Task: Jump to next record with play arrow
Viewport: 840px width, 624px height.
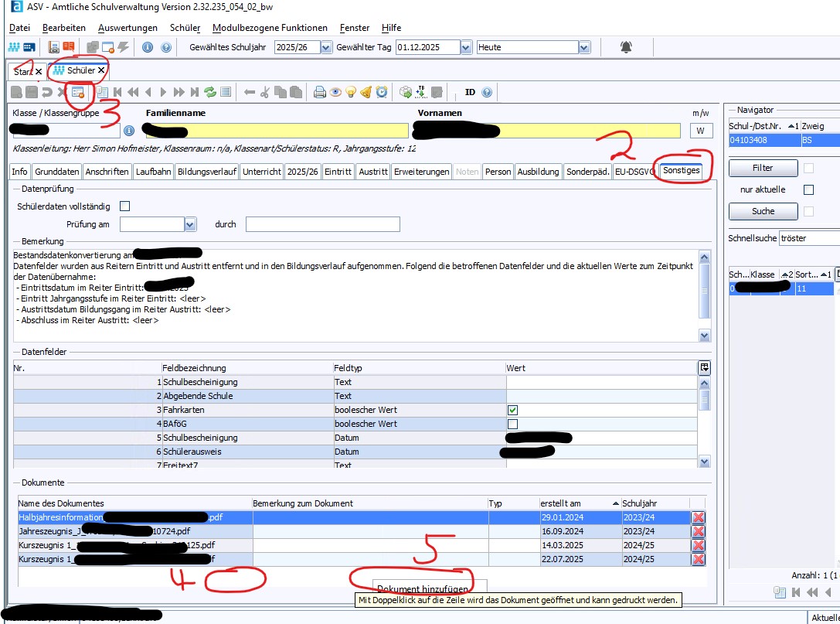Action: pos(164,92)
